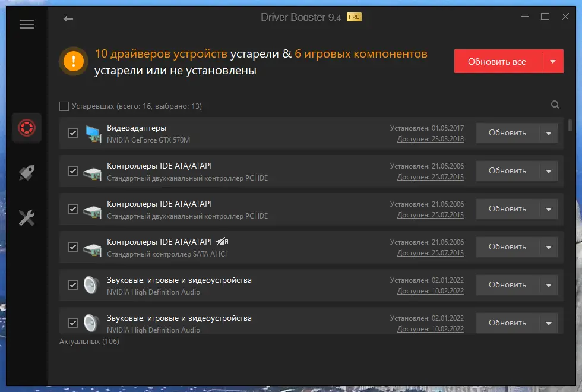Click the Driver Booster 9.4 title
Viewport: 582px width, 392px height.
(x=301, y=17)
